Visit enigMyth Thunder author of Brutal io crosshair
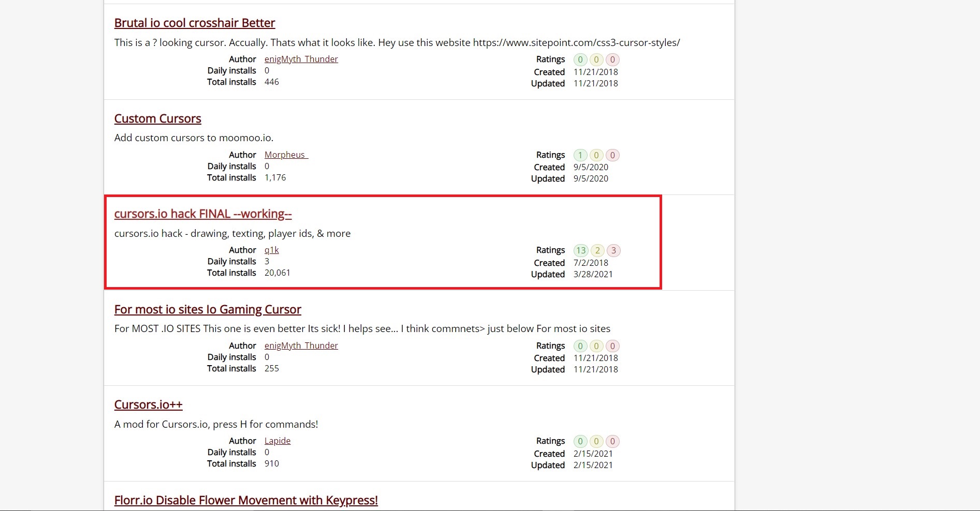 tap(301, 59)
